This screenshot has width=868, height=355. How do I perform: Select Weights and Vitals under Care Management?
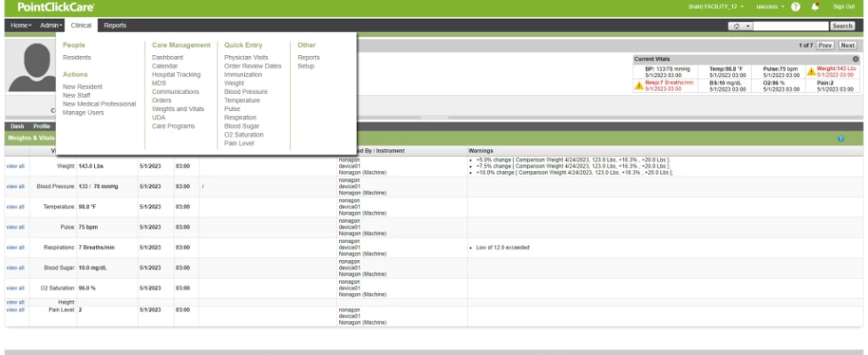coord(178,108)
